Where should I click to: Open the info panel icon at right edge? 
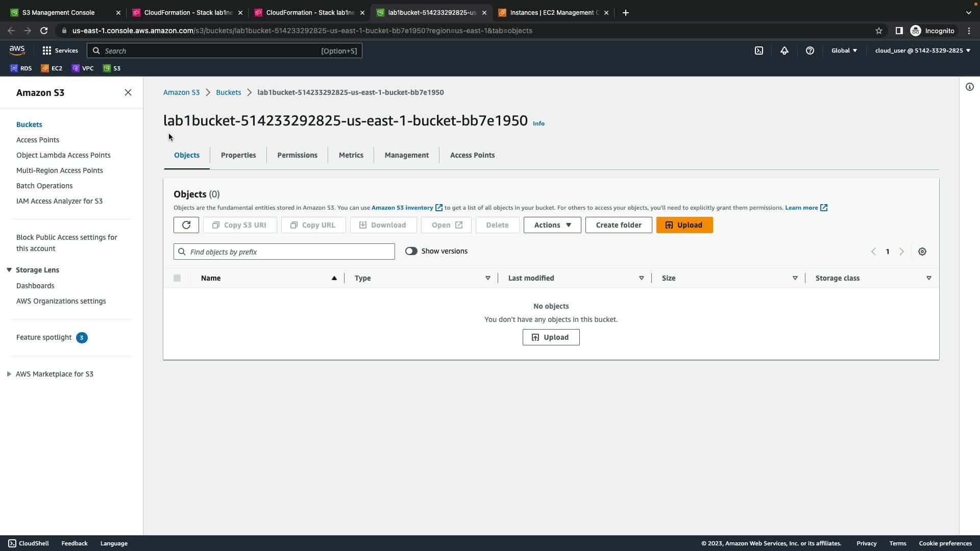point(969,87)
